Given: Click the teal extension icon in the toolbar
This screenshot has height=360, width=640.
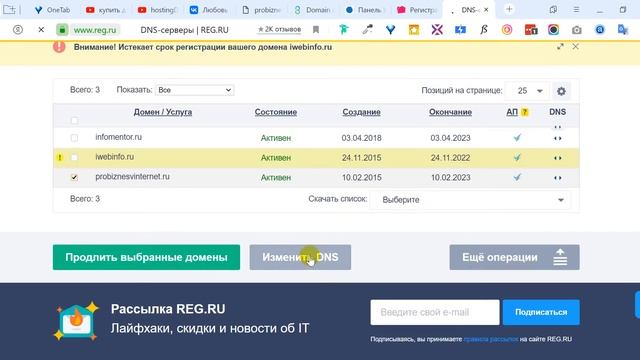Looking at the screenshot, I should tap(344, 29).
